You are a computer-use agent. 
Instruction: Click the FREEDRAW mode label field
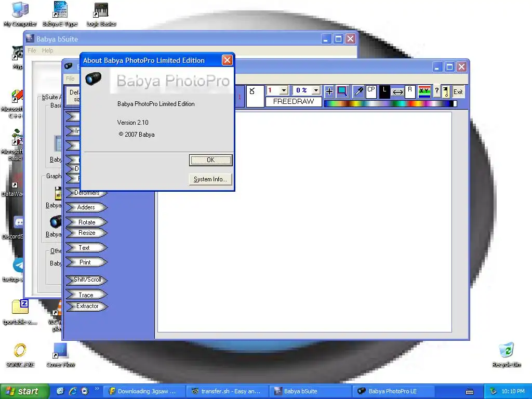pos(294,101)
